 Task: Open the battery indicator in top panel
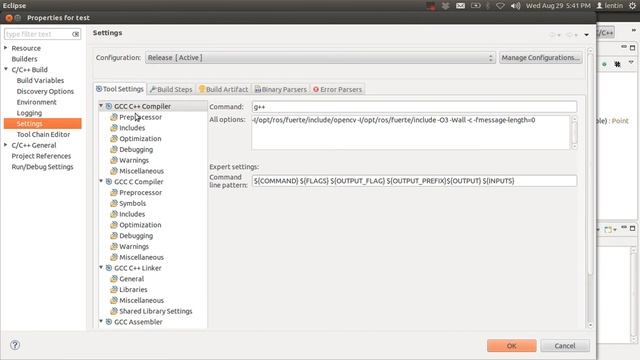[476, 6]
